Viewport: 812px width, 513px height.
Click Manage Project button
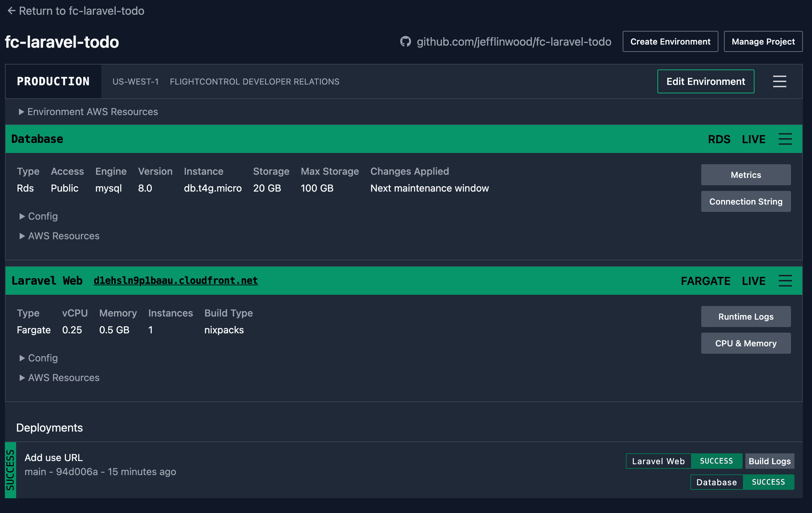(x=763, y=41)
